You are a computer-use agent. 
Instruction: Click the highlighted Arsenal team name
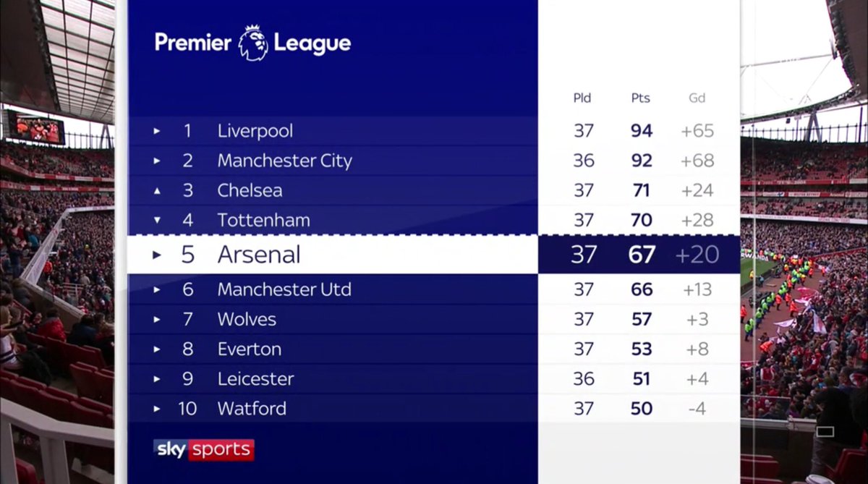tap(258, 255)
